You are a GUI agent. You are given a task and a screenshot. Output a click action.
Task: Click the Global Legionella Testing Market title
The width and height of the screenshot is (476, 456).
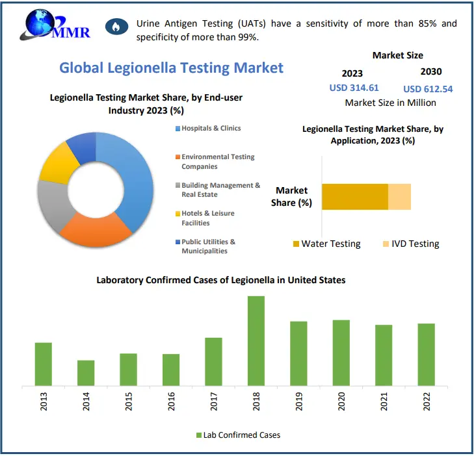click(x=171, y=68)
